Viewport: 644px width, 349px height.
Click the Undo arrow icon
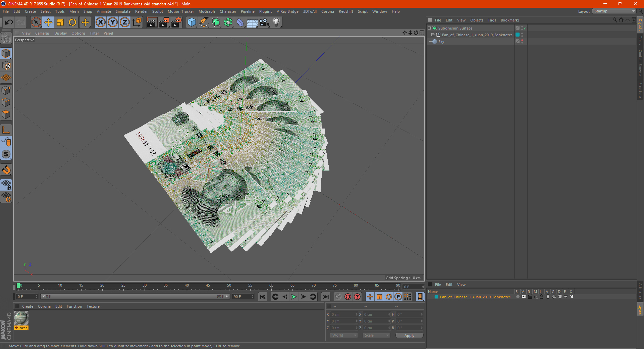(x=9, y=22)
